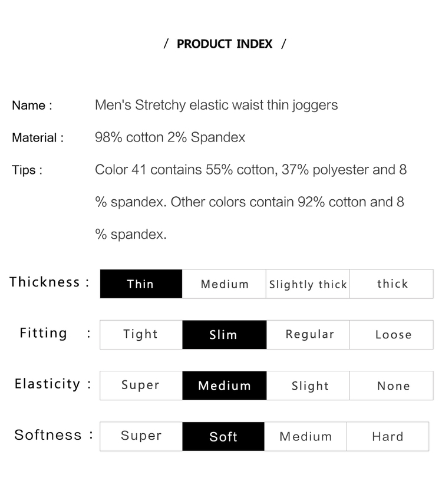Select the Slightly thick option
Viewport: 442px width, 504px height.
(x=308, y=284)
